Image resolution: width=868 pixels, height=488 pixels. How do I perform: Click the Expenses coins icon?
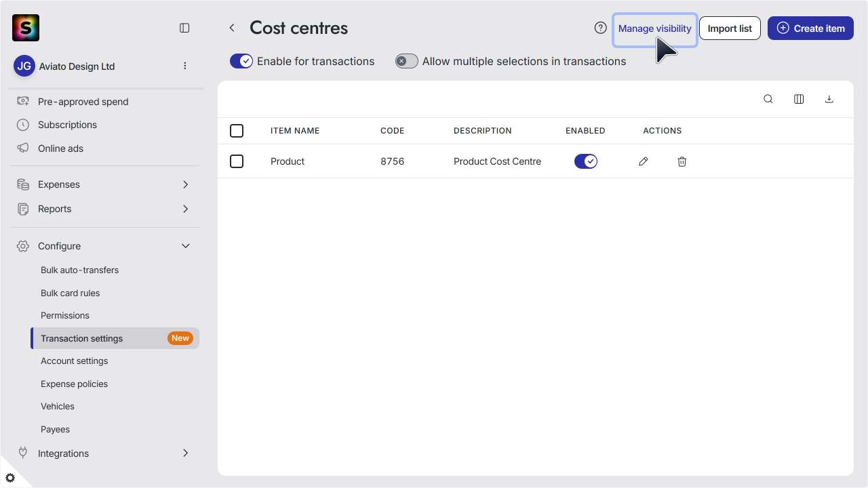coord(23,184)
